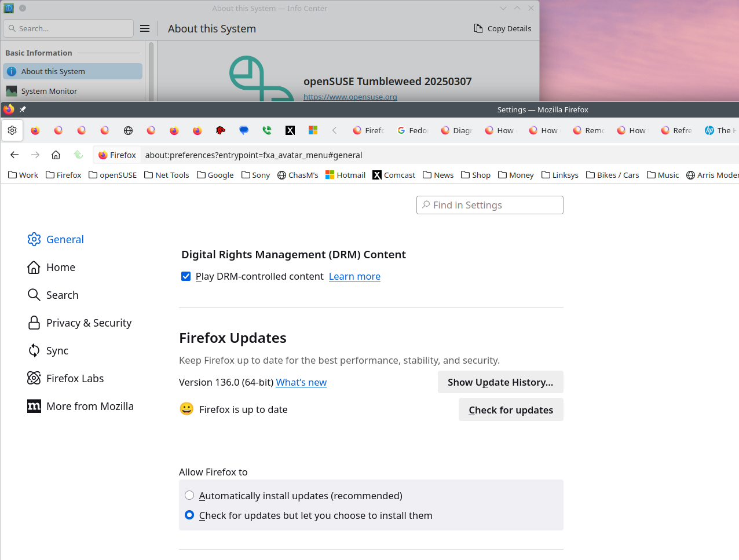Open the Hotmail bookmark
The height and width of the screenshot is (560, 739).
pyautogui.click(x=346, y=175)
